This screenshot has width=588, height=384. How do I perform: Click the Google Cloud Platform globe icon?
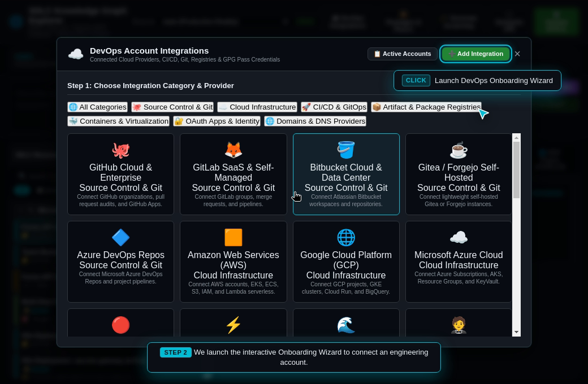click(346, 238)
